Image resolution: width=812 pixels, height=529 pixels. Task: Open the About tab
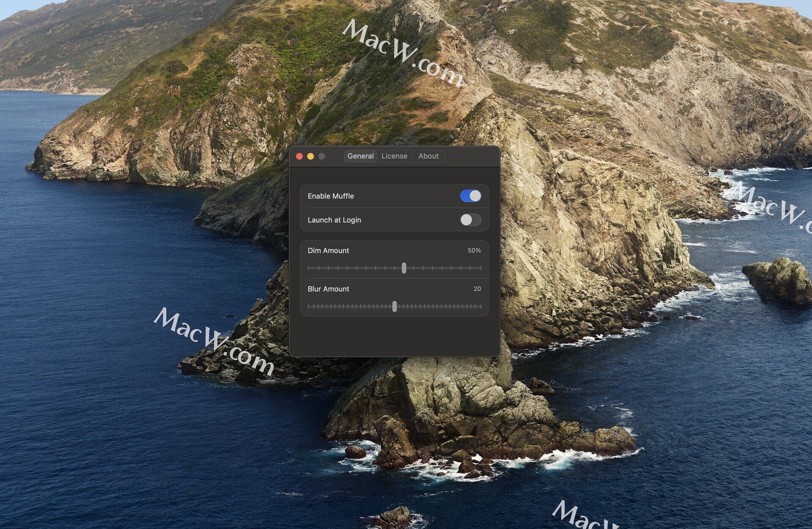click(428, 156)
